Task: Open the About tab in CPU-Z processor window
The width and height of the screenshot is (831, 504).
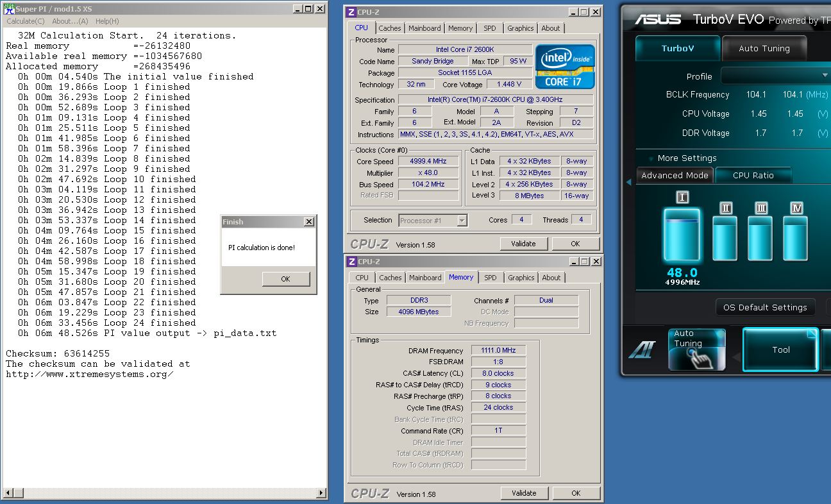Action: coord(551,28)
